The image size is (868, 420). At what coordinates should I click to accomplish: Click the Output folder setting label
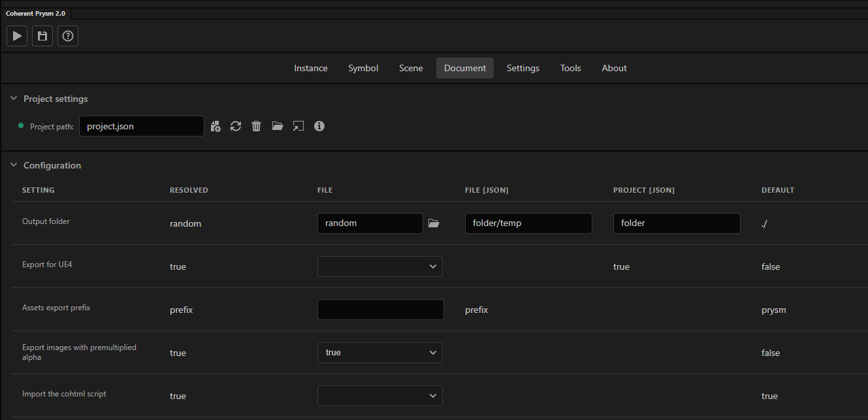46,221
